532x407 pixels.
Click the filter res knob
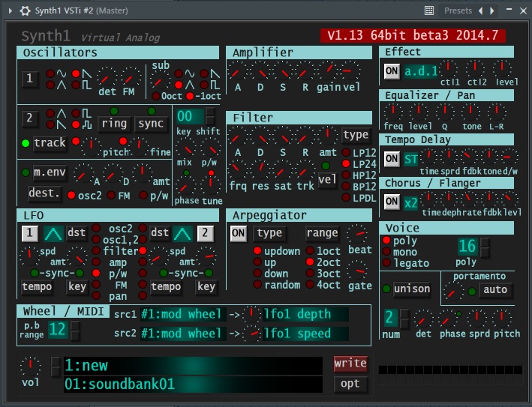point(260,170)
